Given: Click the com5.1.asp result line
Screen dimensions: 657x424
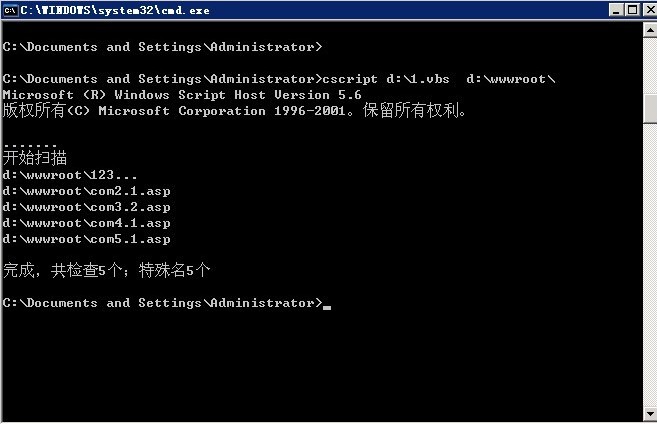Looking at the screenshot, I should [86, 239].
